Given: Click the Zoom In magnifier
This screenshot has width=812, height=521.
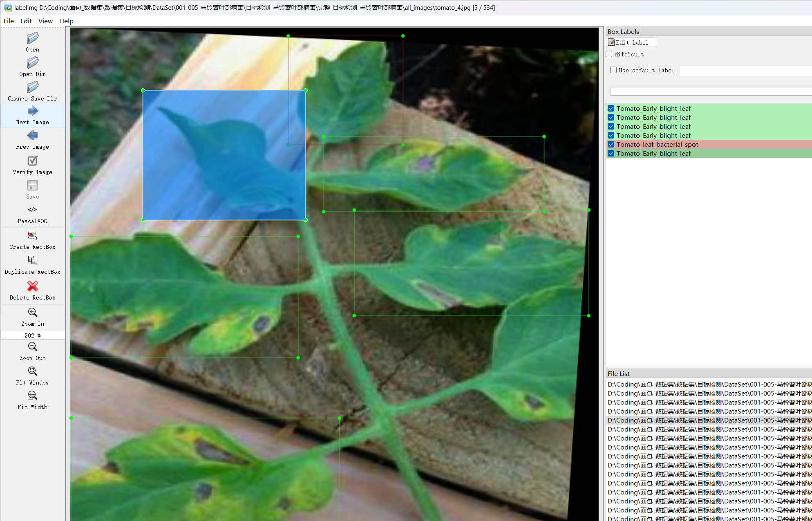Looking at the screenshot, I should 33,313.
